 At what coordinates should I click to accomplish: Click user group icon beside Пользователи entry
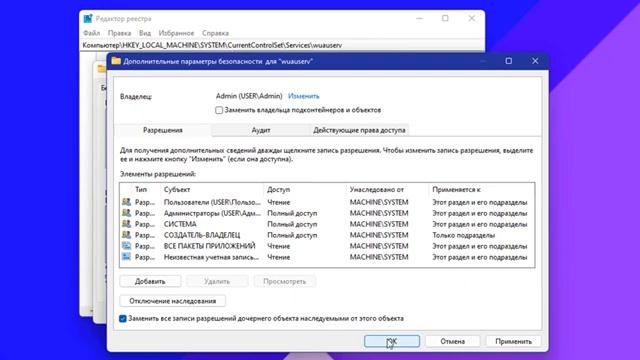coord(127,202)
